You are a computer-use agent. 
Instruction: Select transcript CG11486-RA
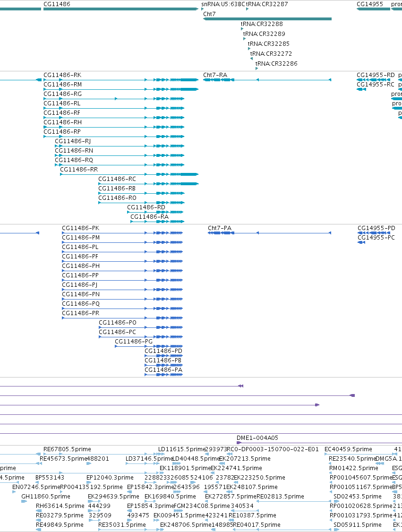tap(157, 222)
